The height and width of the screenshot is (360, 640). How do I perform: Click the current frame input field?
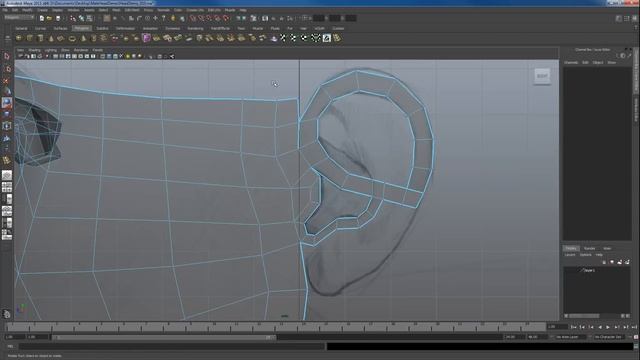[x=557, y=327]
